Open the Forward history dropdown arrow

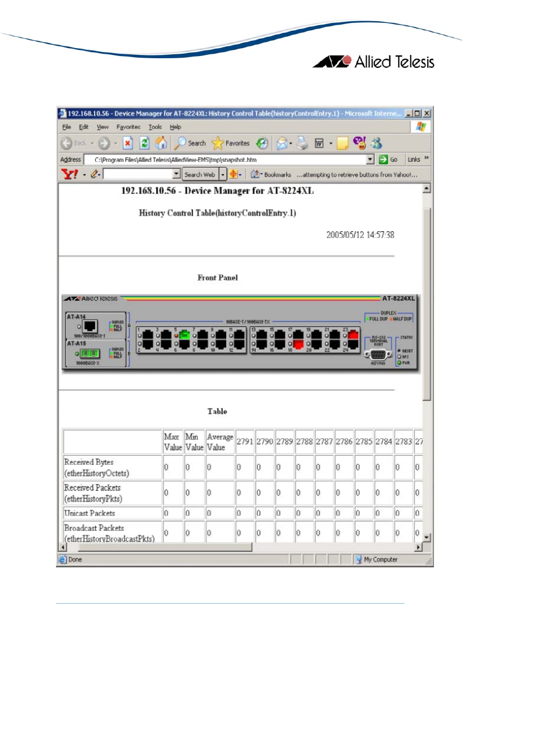[116, 143]
